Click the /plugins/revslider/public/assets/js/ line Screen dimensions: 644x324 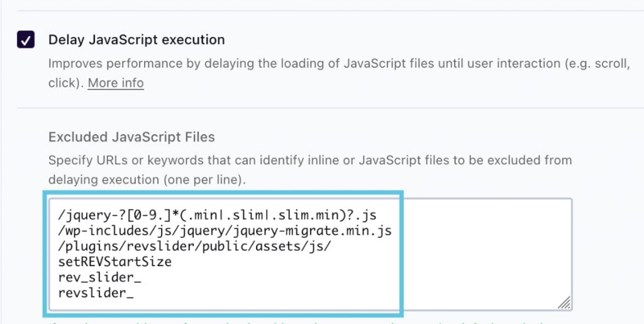click(x=194, y=246)
